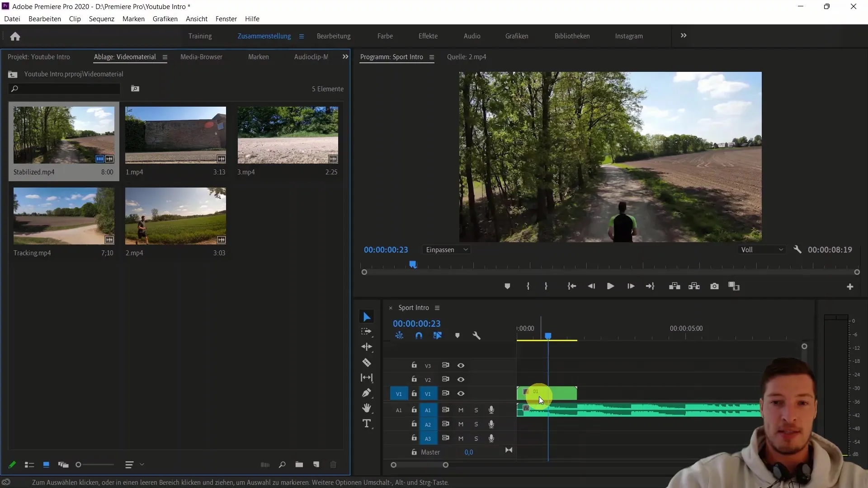Select the Razor tool
Image resolution: width=868 pixels, height=488 pixels.
[x=367, y=362]
